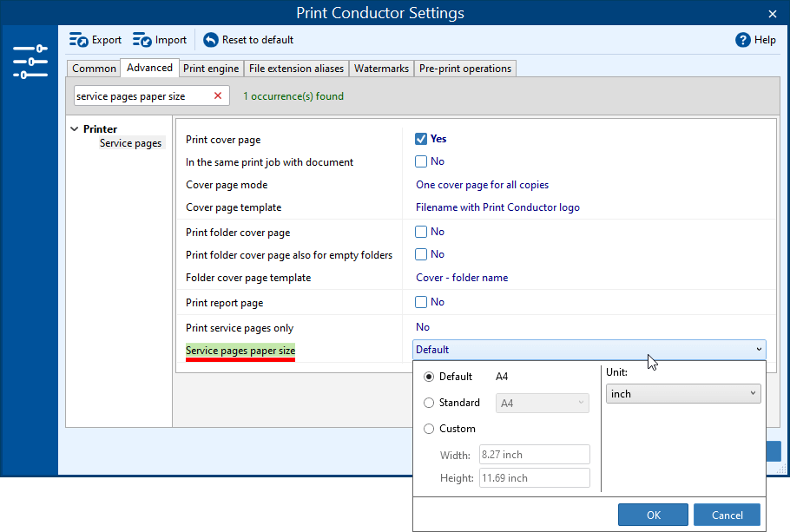790x532 pixels.
Task: Enable Print report page checkbox
Action: [421, 302]
